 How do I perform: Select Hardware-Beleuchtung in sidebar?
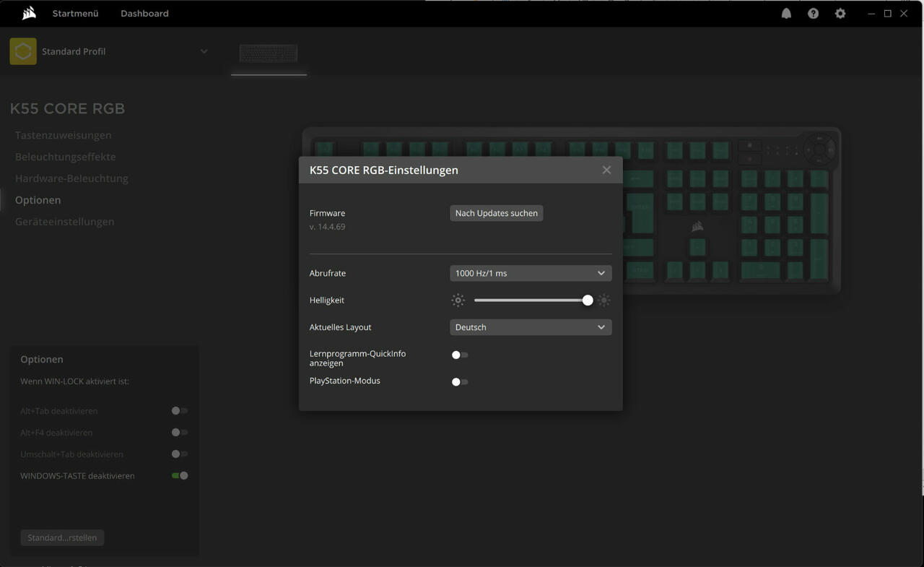coord(71,178)
